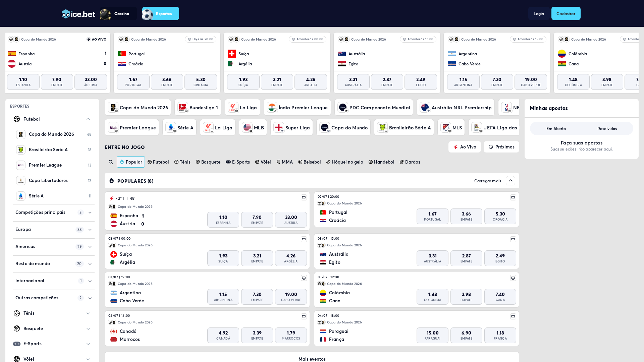Click the Índia Premier League icon

tap(272, 108)
